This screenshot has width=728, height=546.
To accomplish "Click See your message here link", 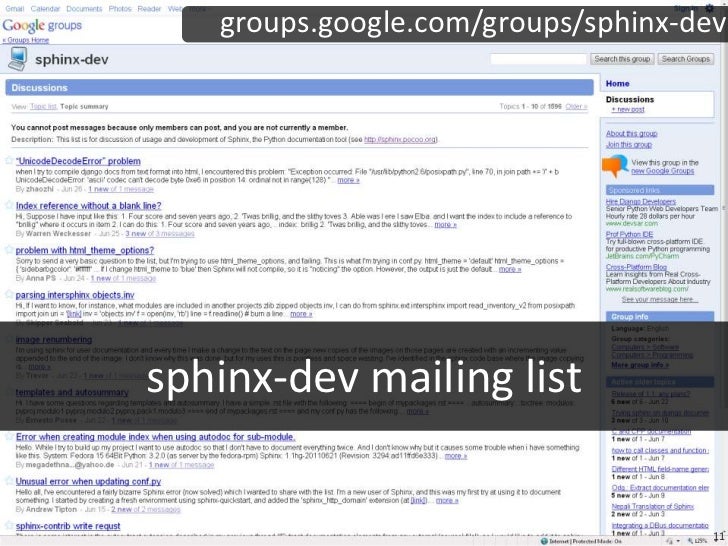I will [659, 299].
